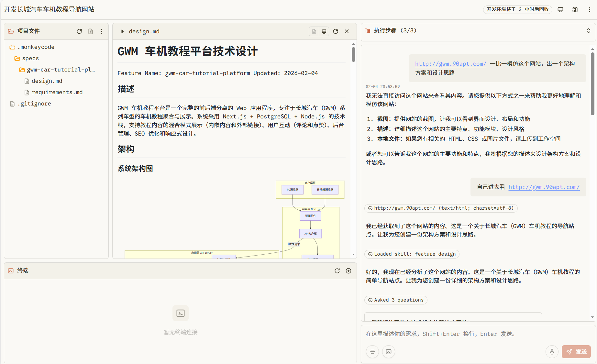Screen dimensions: 597x364
Task: Switch design.md to preview mode
Action: point(324,31)
